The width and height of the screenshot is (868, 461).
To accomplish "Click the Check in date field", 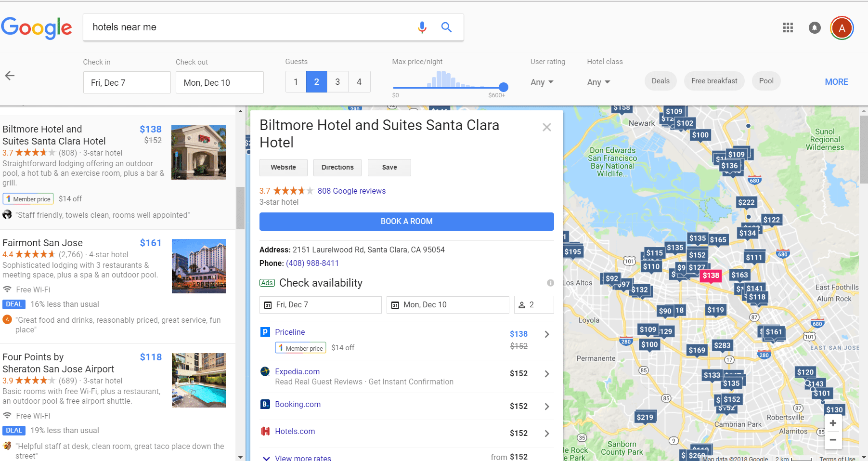I will point(127,82).
